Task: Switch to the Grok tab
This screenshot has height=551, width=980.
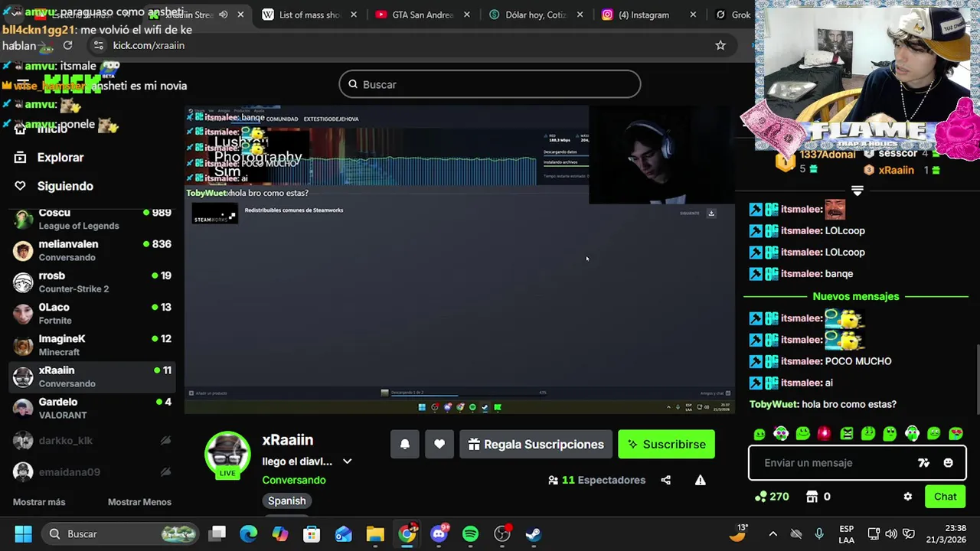Action: tap(731, 15)
